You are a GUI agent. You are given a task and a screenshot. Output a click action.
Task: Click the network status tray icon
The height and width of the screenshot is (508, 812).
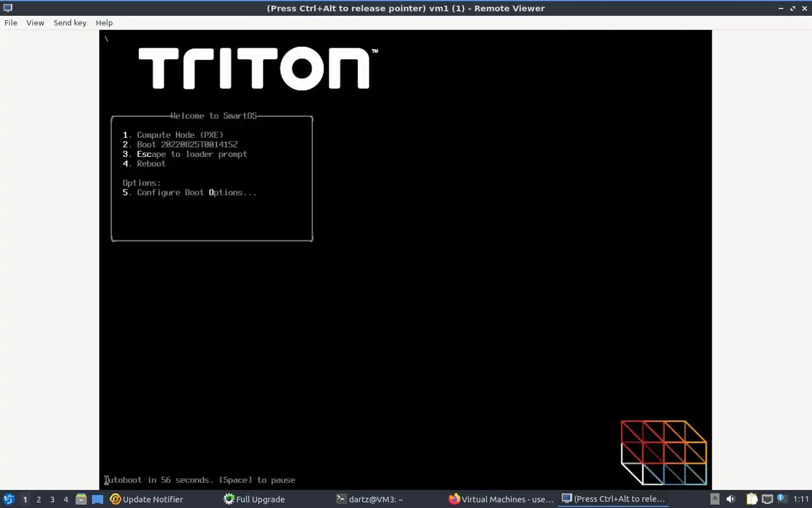click(x=767, y=499)
